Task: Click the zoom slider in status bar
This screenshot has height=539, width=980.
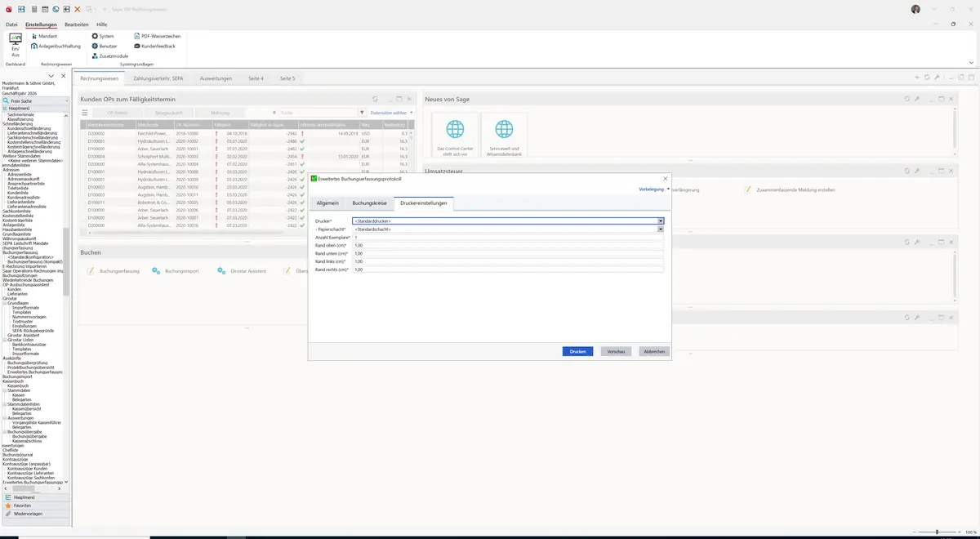Action: 937,532
